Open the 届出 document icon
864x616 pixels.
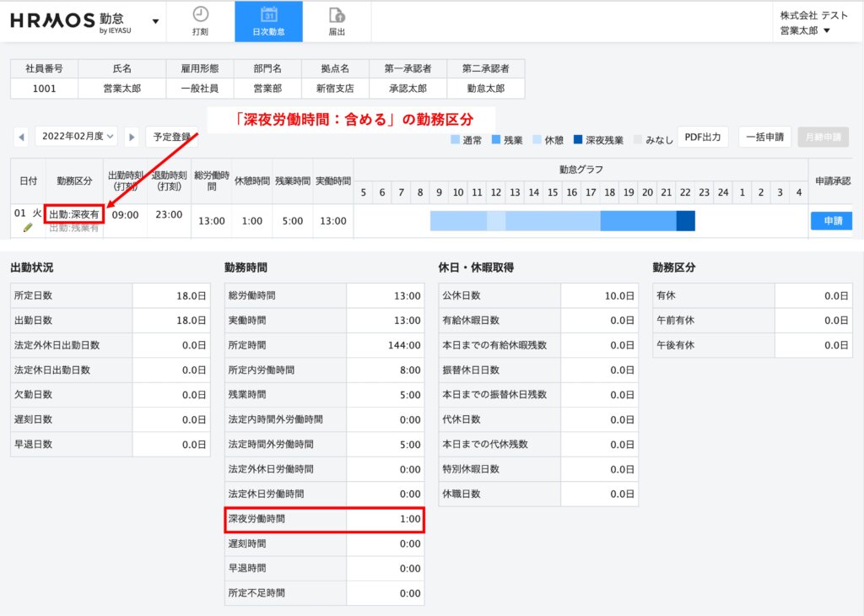pyautogui.click(x=337, y=14)
